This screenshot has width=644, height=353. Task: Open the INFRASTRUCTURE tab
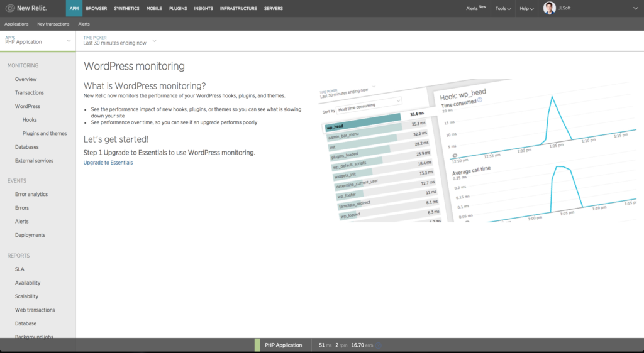(x=238, y=8)
